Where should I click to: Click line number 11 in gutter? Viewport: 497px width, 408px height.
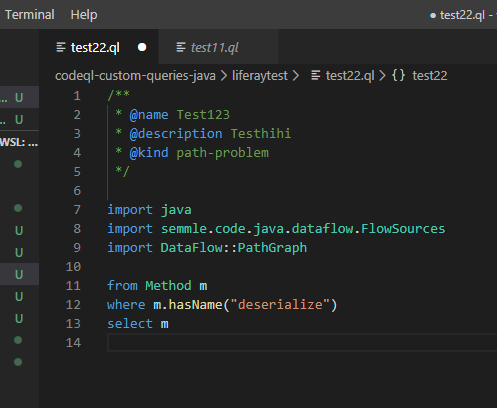pos(73,286)
